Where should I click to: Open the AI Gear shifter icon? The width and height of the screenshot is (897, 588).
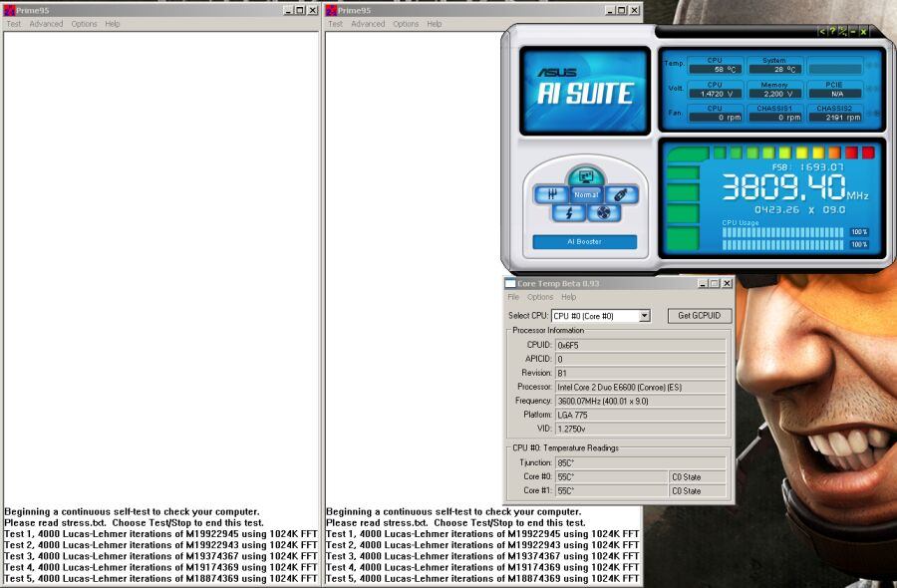pyautogui.click(x=551, y=194)
